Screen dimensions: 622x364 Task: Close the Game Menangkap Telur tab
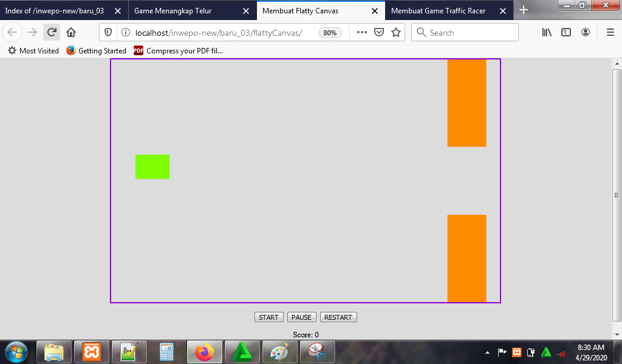246,11
